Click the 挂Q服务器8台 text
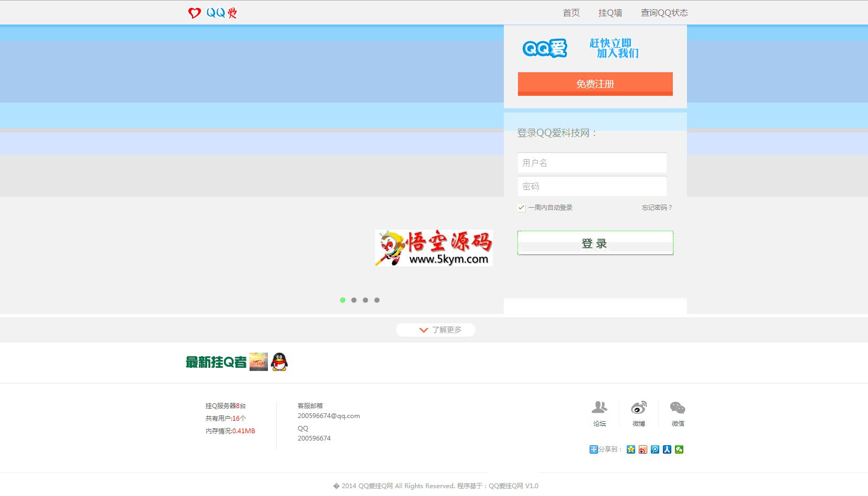 pos(226,406)
